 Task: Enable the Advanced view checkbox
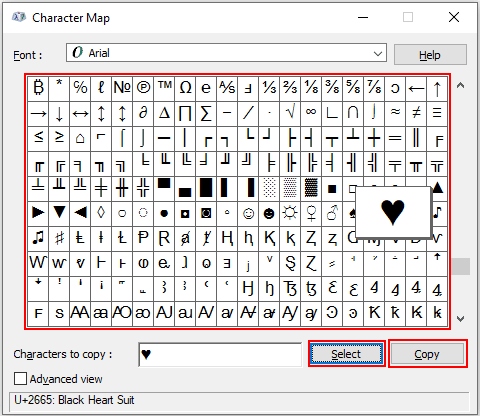[20, 379]
